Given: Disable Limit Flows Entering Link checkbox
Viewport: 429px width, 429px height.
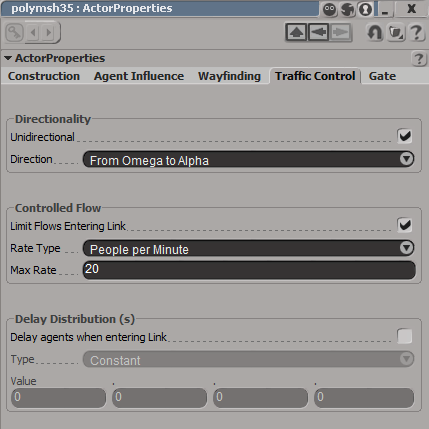Looking at the screenshot, I should coord(405,225).
